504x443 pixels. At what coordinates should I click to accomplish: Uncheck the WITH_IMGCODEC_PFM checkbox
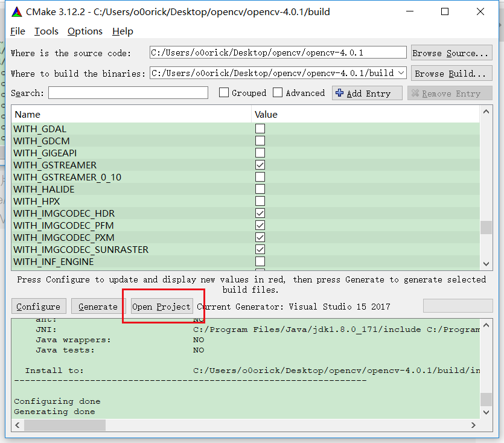pos(260,225)
